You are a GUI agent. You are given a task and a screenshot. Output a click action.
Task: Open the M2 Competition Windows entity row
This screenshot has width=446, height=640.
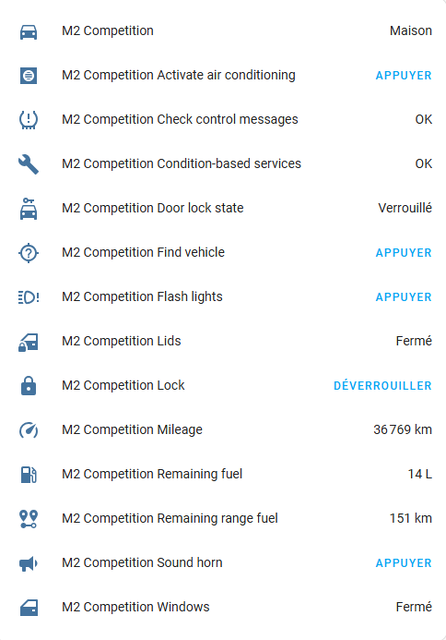[225, 607]
